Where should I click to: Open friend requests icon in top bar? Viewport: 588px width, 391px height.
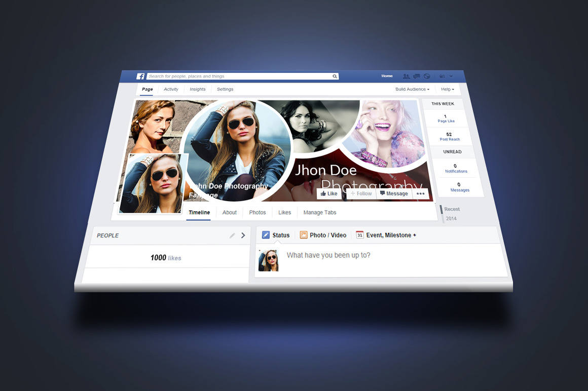(x=406, y=76)
